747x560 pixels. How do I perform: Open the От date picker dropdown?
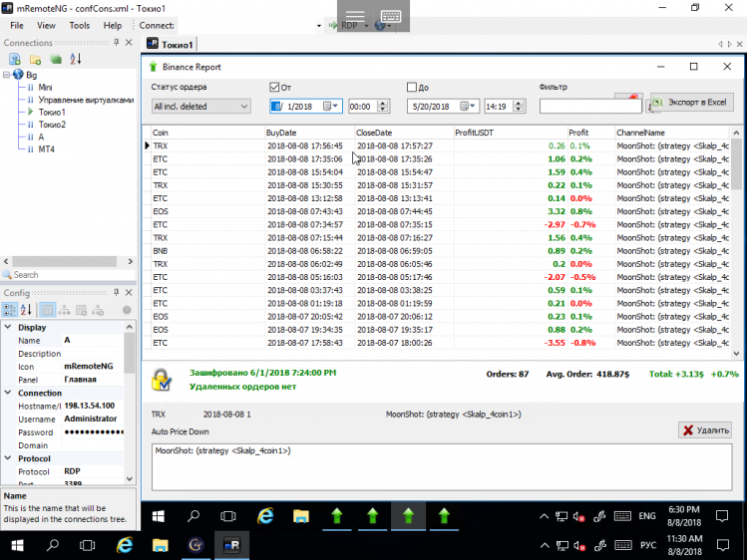(331, 106)
